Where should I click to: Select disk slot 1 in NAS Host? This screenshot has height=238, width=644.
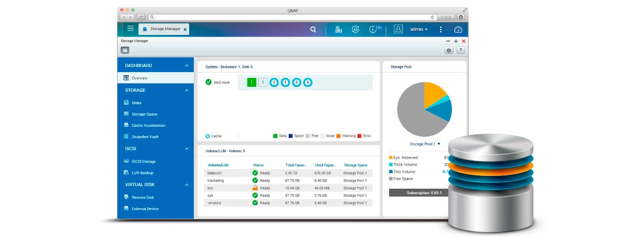(252, 82)
